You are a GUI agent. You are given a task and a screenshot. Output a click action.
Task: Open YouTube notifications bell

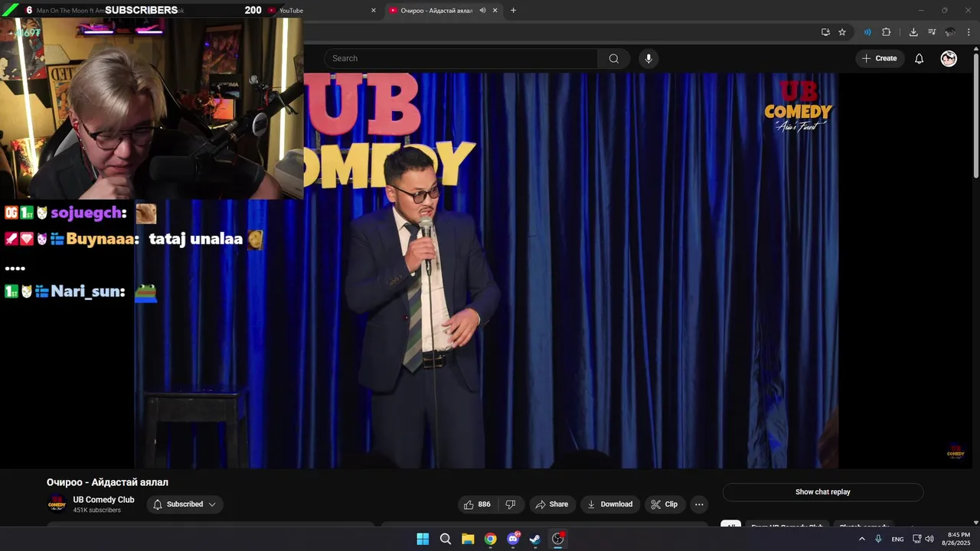tap(919, 58)
